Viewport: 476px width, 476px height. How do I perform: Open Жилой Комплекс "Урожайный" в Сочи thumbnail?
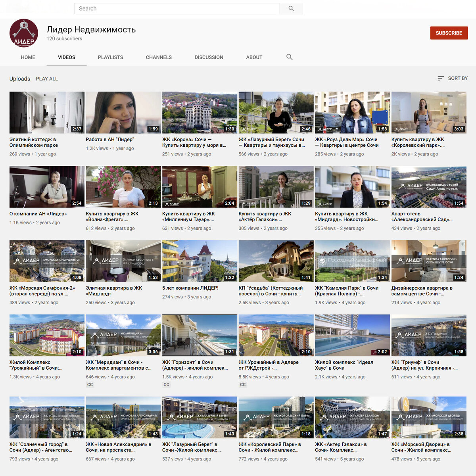point(47,335)
